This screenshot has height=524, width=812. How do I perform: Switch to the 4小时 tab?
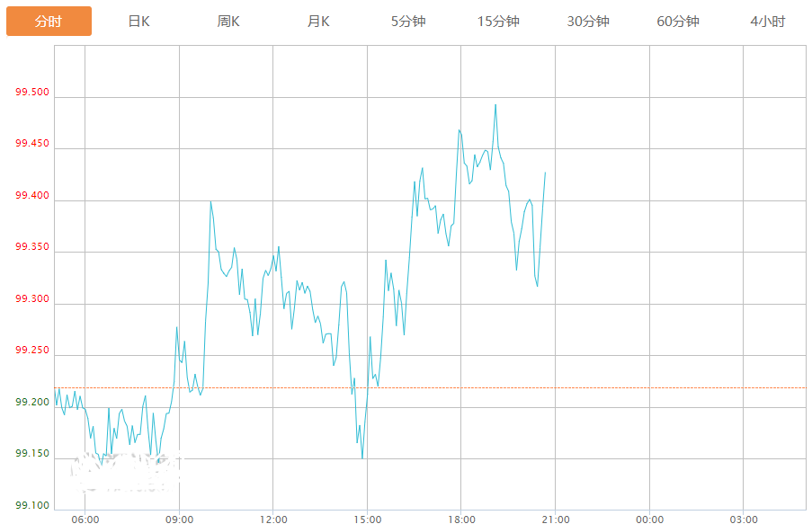(767, 21)
